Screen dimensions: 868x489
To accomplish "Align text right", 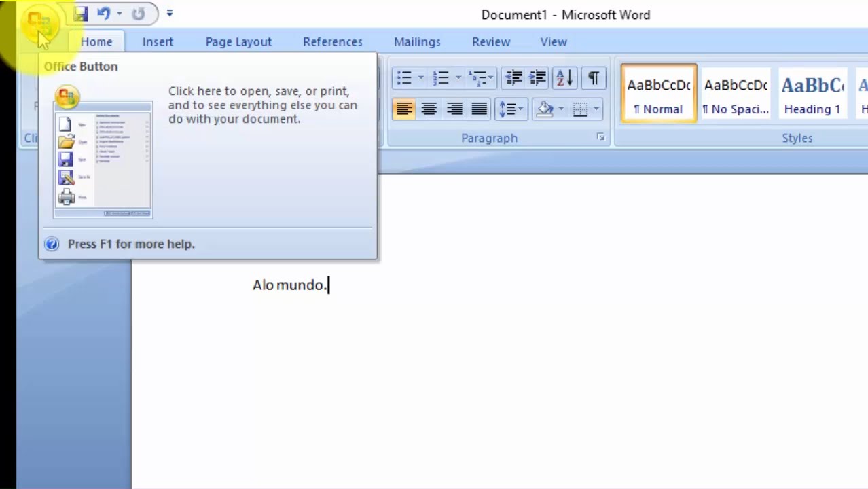I will (x=454, y=109).
